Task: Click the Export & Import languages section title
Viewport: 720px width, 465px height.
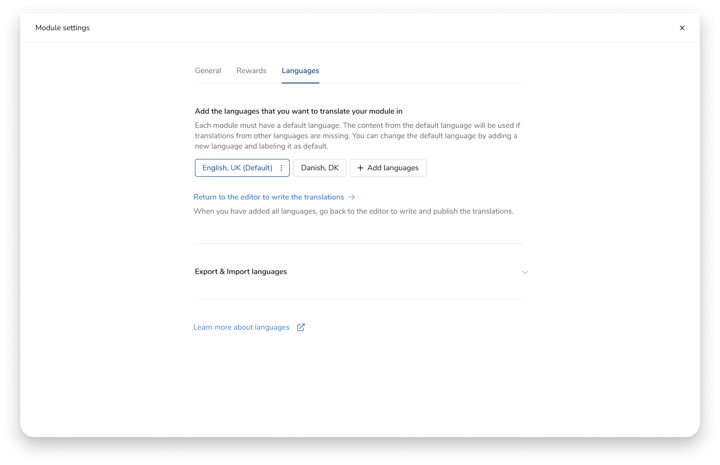Action: [241, 271]
